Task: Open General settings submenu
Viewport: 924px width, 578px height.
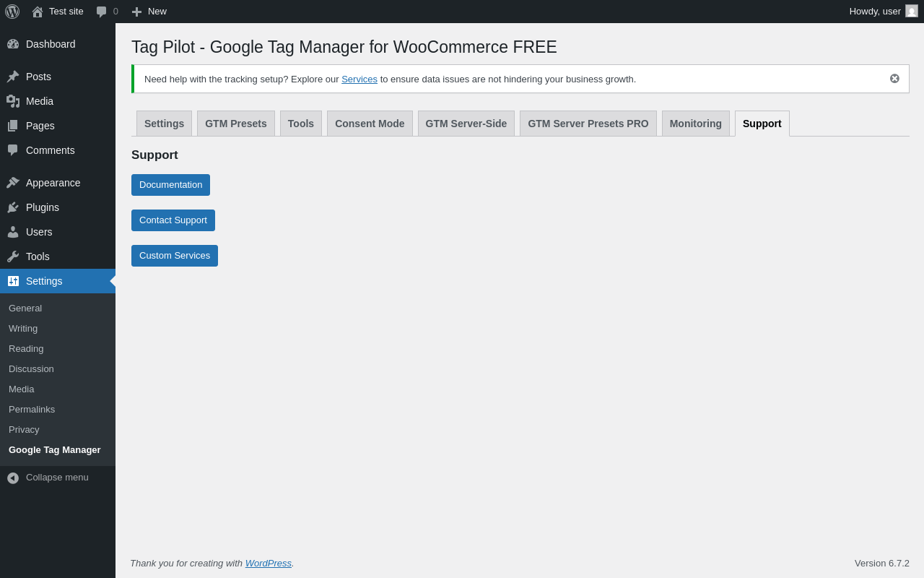Action: pos(58,309)
